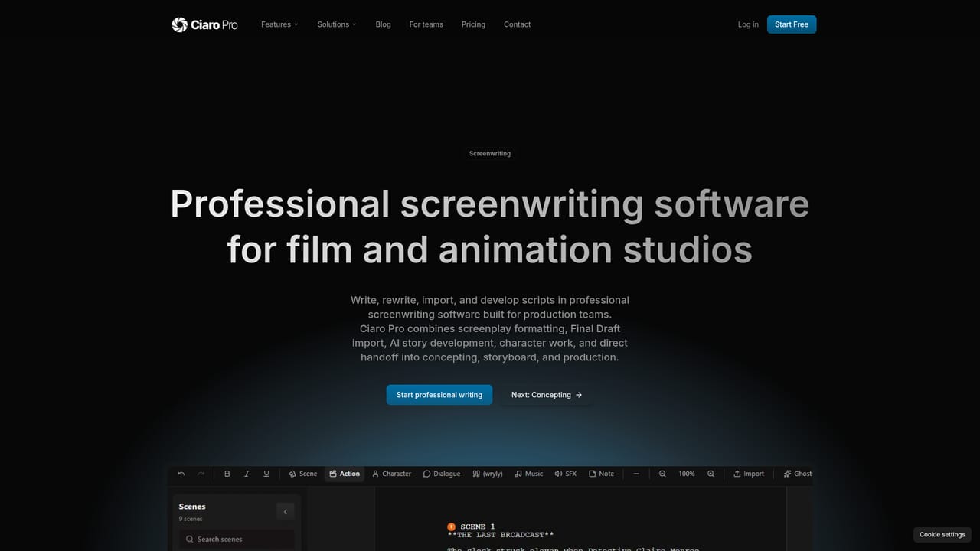This screenshot has width=980, height=551.
Task: Click the 9 scenes count text
Action: click(x=191, y=519)
